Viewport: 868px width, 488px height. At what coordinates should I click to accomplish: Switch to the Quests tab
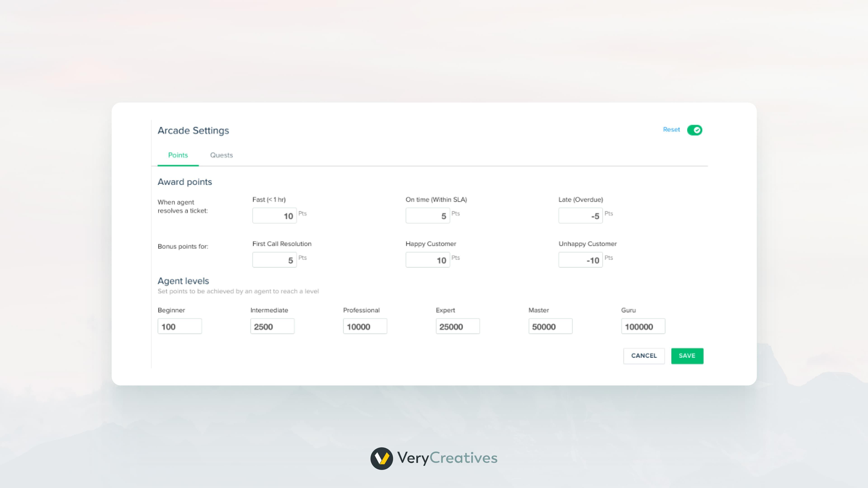click(221, 155)
